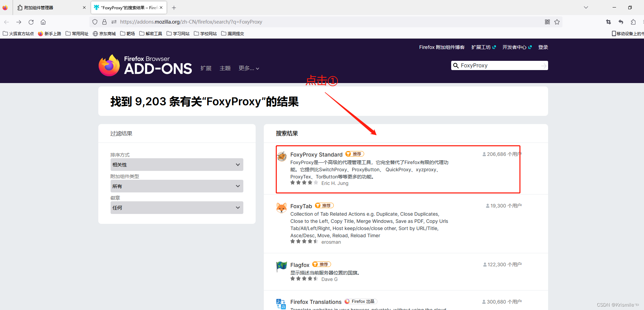Select the FoxyProxy search results tab
This screenshot has height=310, width=644.
(x=128, y=8)
